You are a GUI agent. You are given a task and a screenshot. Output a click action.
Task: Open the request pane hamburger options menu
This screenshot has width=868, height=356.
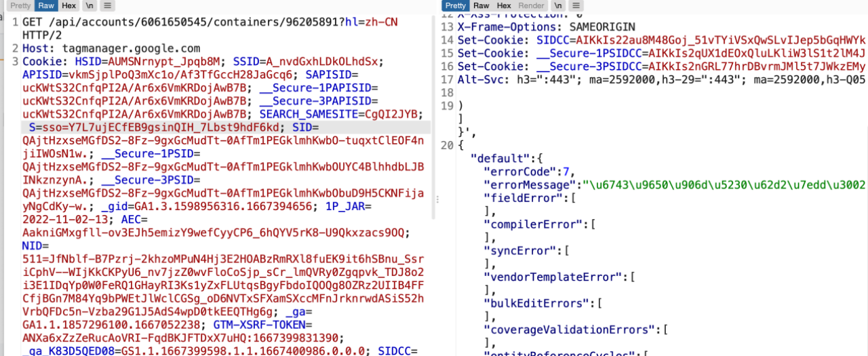(108, 5)
